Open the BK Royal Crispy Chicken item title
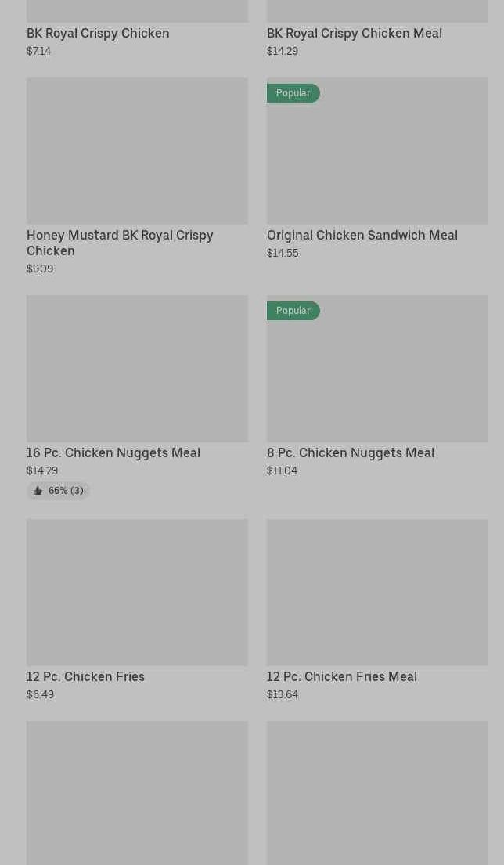 coord(98,33)
